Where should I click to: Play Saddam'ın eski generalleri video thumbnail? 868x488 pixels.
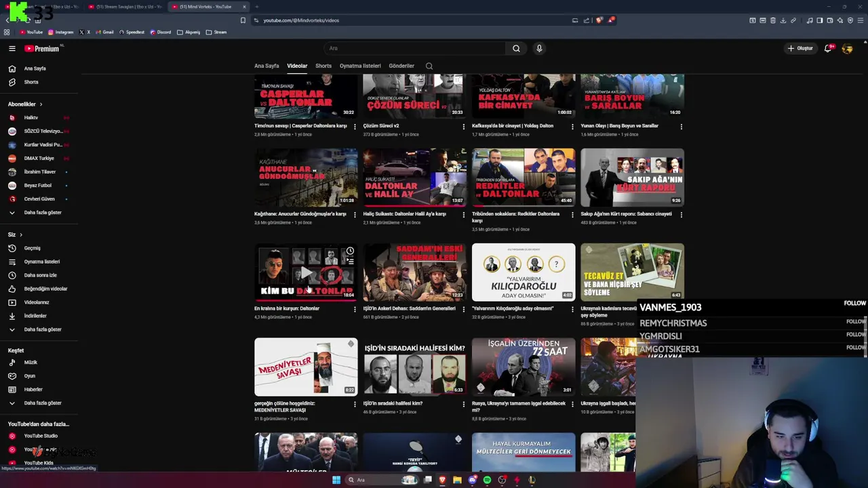414,272
